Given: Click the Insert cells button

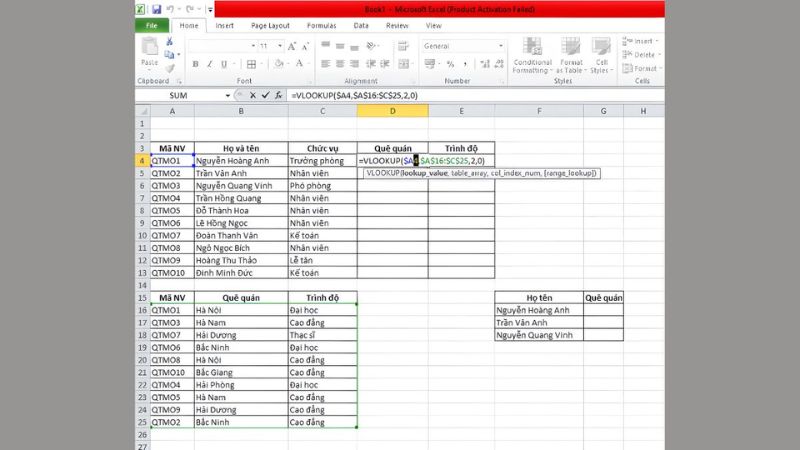Looking at the screenshot, I should pos(640,41).
